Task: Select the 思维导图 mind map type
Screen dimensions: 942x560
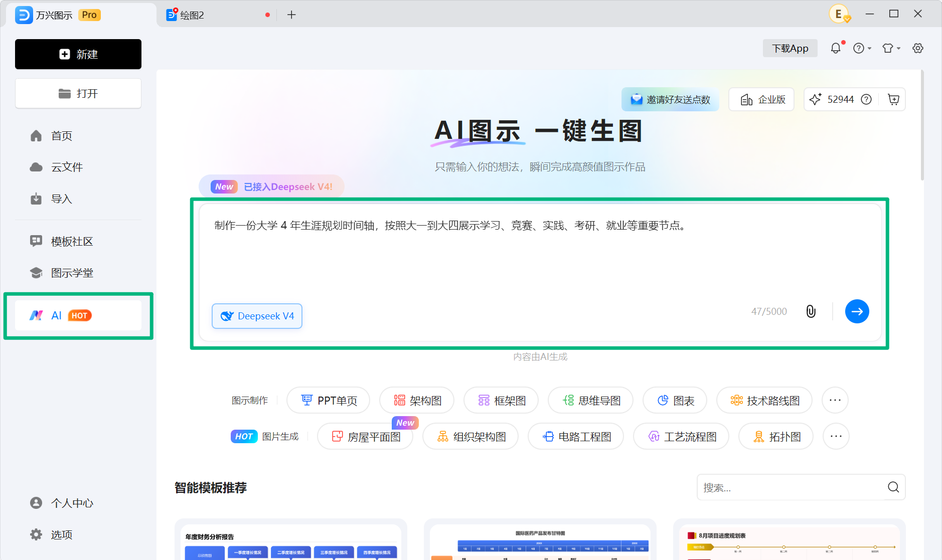Action: click(x=591, y=400)
